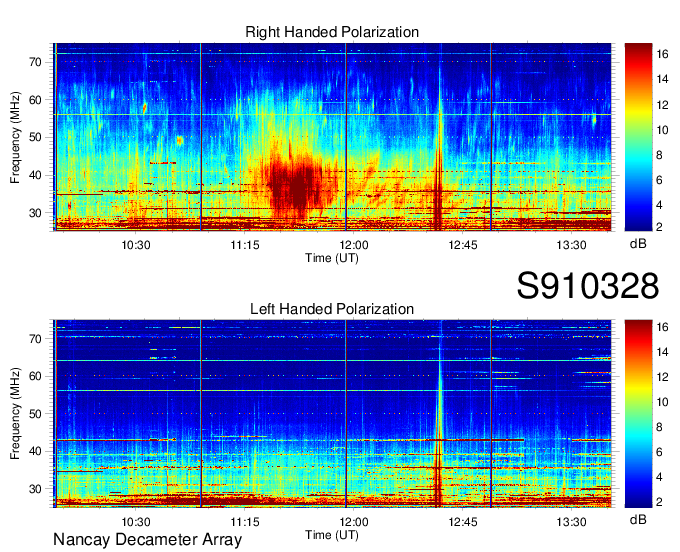Pick the 13:30 tick of Left Handed plot
This screenshot has width=680, height=552.
tap(572, 522)
